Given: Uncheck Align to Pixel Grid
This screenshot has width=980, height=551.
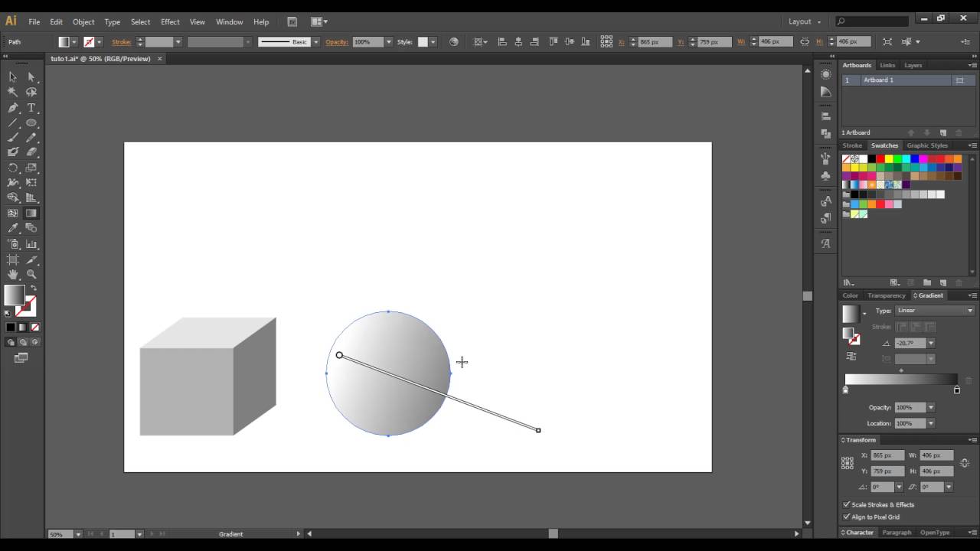Looking at the screenshot, I should coord(847,517).
